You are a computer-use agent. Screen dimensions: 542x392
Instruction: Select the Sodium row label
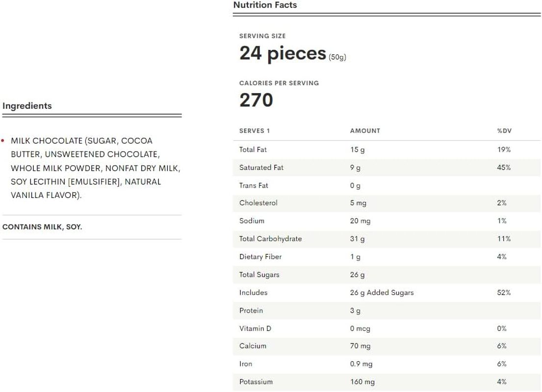252,221
